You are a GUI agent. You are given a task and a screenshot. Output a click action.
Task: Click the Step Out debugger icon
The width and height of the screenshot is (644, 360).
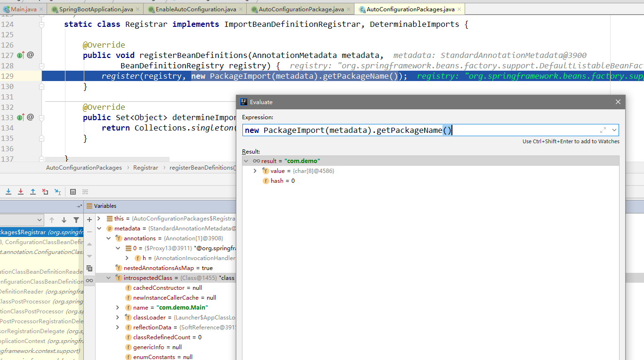point(33,192)
